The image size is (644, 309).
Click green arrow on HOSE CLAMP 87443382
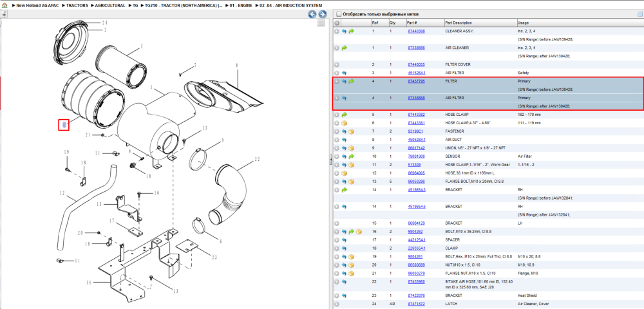click(x=344, y=115)
